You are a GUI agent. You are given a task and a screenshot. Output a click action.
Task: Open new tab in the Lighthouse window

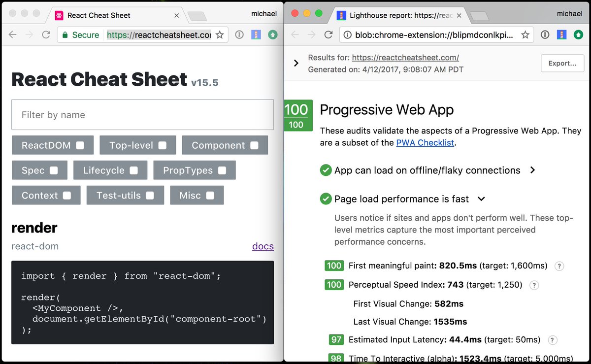point(480,16)
